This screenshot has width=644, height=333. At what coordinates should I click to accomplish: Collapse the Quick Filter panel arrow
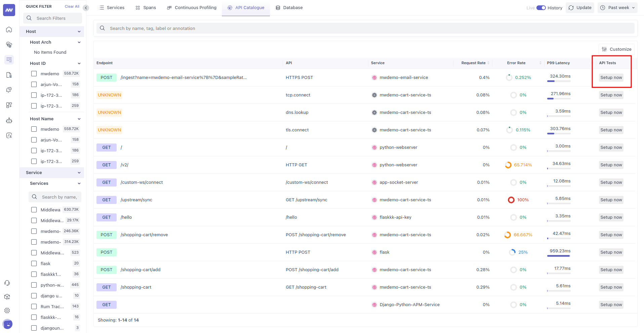[x=86, y=8]
